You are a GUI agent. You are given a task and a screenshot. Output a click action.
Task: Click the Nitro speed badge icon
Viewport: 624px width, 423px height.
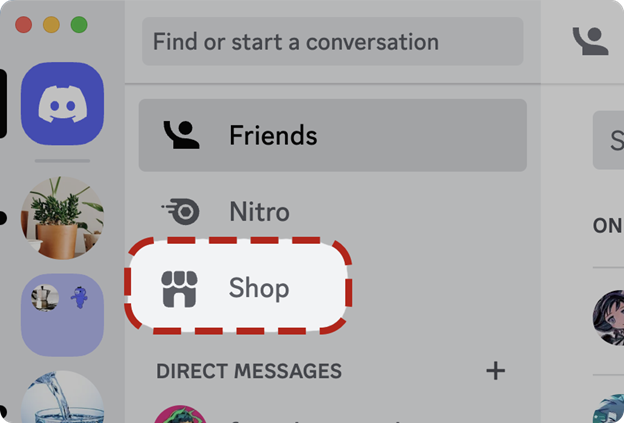pyautogui.click(x=181, y=211)
